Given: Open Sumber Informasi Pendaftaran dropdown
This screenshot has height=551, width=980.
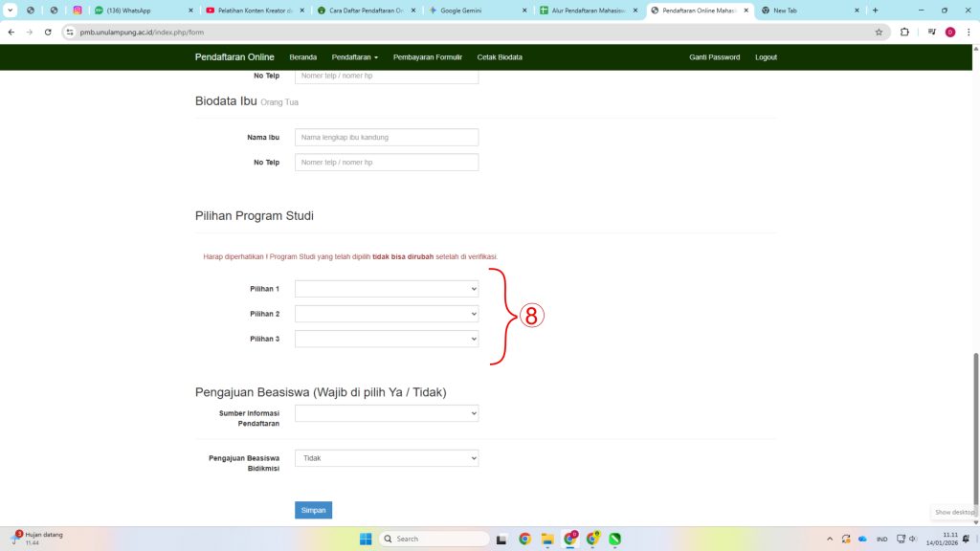Looking at the screenshot, I should click(387, 413).
